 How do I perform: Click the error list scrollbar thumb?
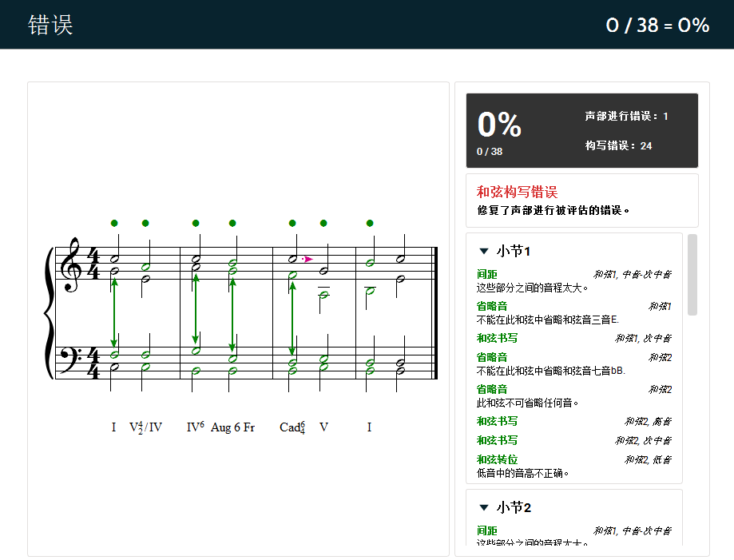(692, 275)
